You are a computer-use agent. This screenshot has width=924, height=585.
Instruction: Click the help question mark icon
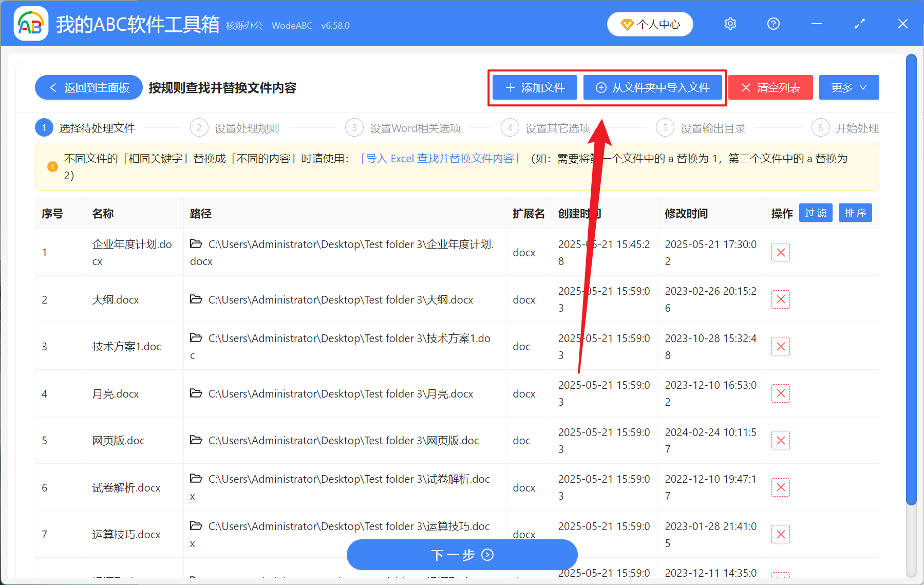coord(773,24)
